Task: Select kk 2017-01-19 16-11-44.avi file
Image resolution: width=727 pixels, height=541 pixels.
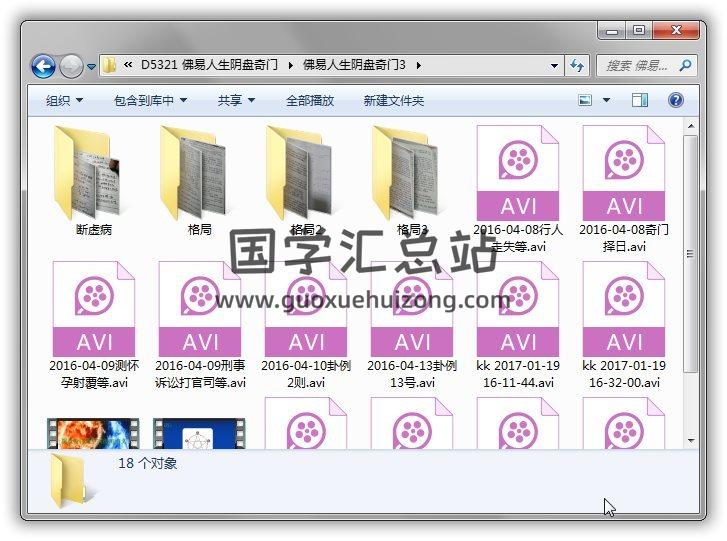Action: [518, 309]
